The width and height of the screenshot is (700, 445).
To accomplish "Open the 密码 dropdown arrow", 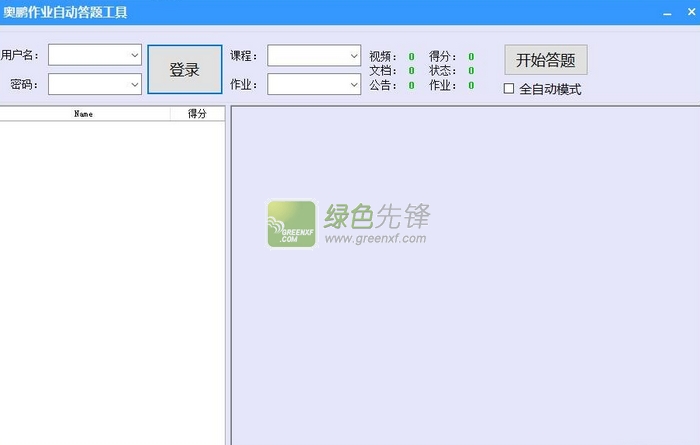I will coord(134,84).
